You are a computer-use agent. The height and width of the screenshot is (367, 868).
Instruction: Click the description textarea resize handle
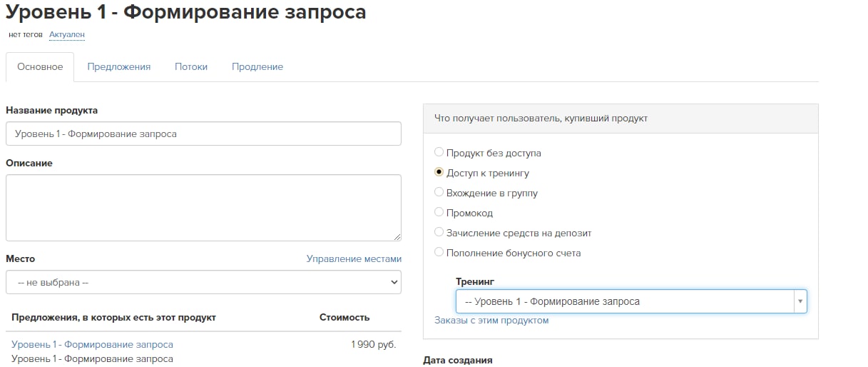pyautogui.click(x=397, y=236)
